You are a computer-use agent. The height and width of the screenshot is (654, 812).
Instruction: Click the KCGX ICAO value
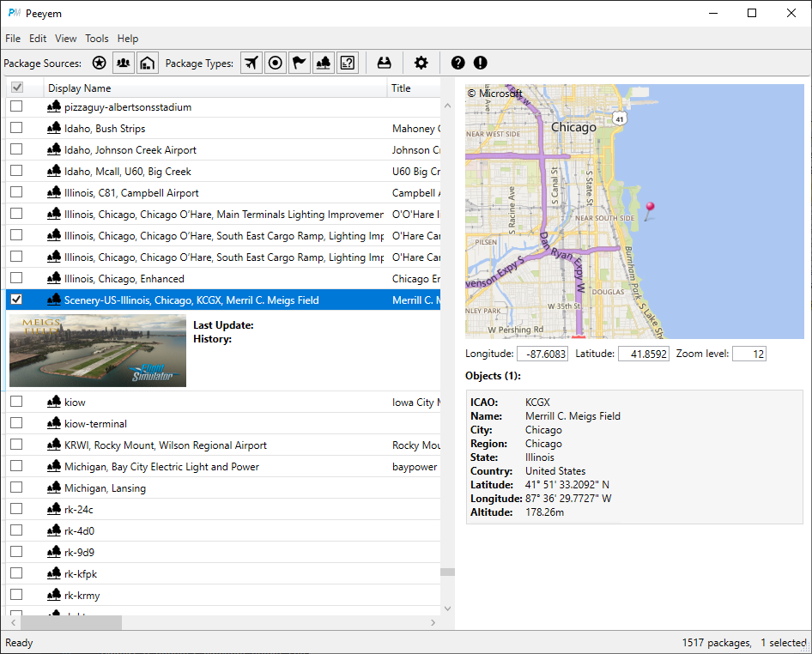pos(537,403)
